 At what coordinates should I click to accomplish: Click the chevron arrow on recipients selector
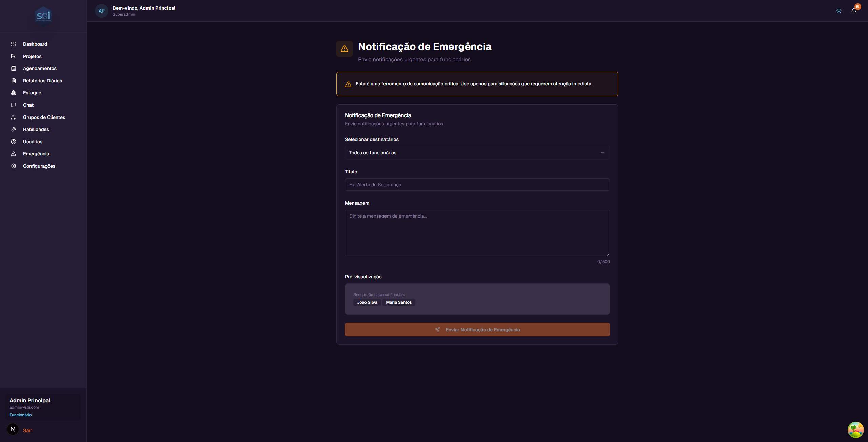[x=603, y=153]
